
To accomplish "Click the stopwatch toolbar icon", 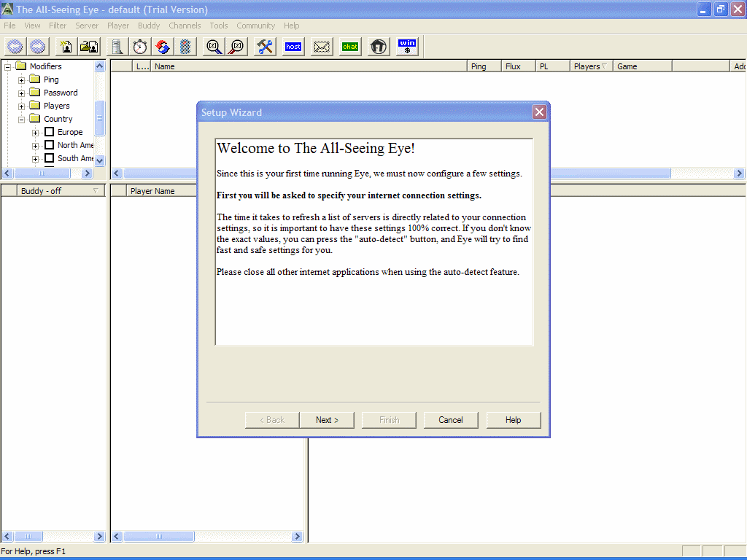I will [x=140, y=47].
